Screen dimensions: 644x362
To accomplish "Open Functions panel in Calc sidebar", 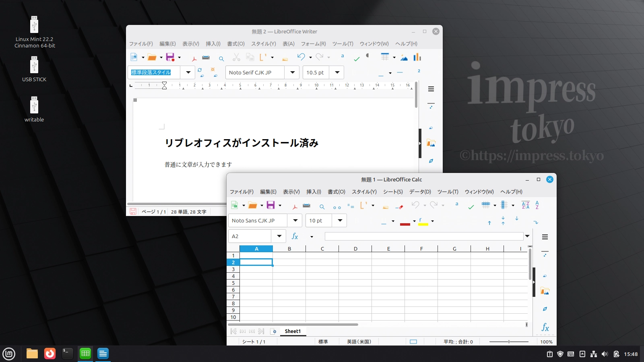I will [545, 327].
